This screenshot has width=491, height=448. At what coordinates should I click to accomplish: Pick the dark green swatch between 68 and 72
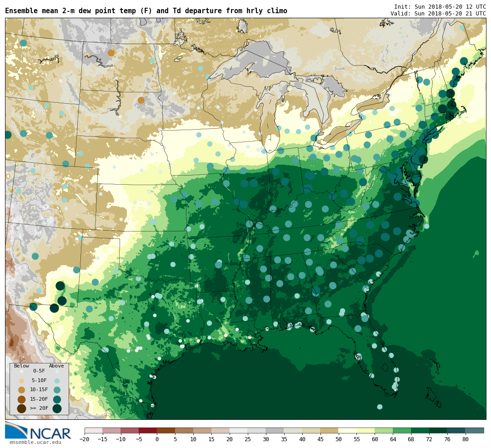420,430
